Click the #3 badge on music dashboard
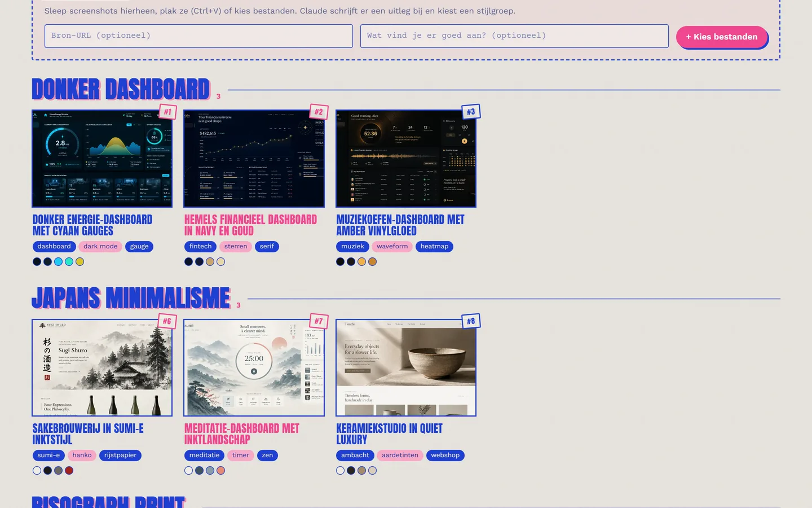The image size is (812, 508). [471, 112]
